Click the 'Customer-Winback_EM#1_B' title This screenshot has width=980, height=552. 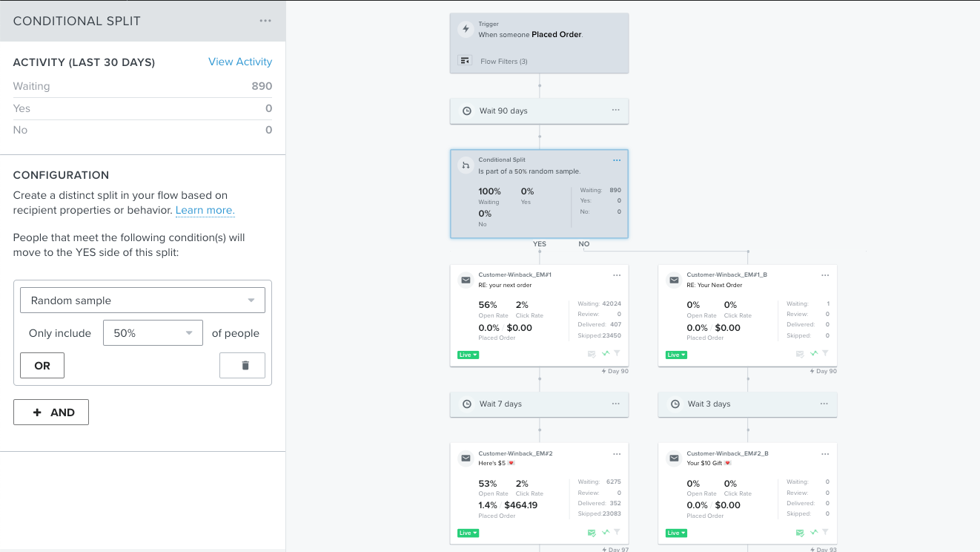727,275
